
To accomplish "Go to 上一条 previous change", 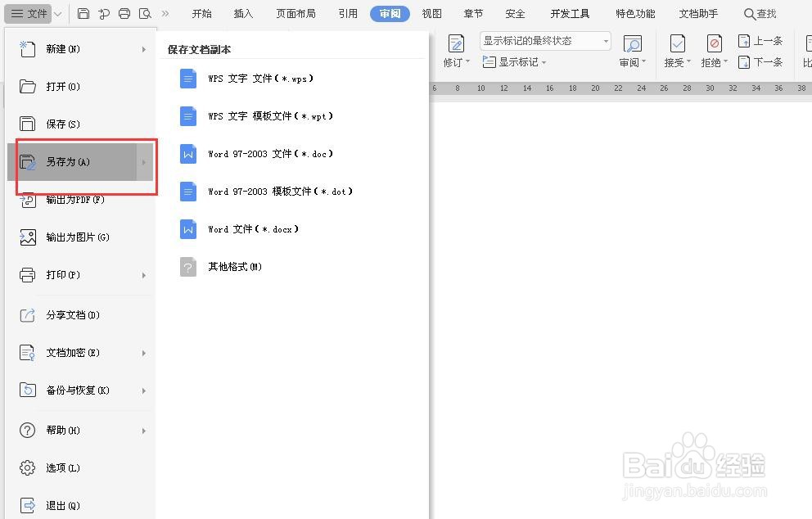I will [x=760, y=41].
